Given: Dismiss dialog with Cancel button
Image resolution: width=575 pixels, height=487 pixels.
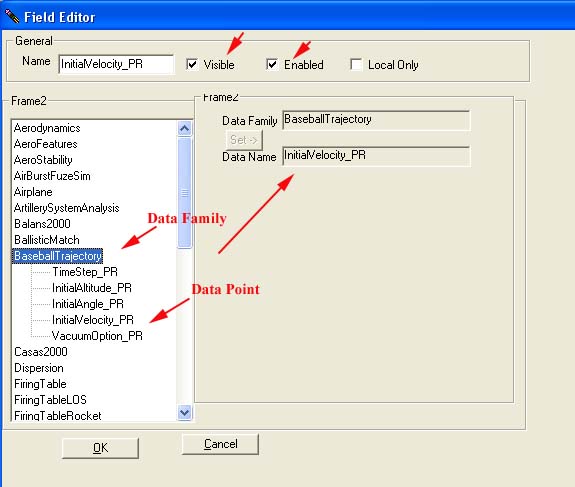Looking at the screenshot, I should click(x=220, y=444).
